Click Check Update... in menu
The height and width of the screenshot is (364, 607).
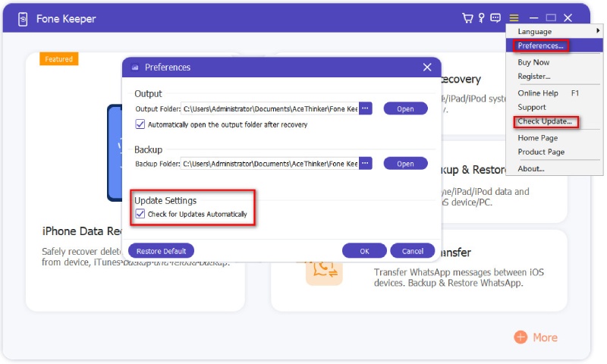pos(555,121)
